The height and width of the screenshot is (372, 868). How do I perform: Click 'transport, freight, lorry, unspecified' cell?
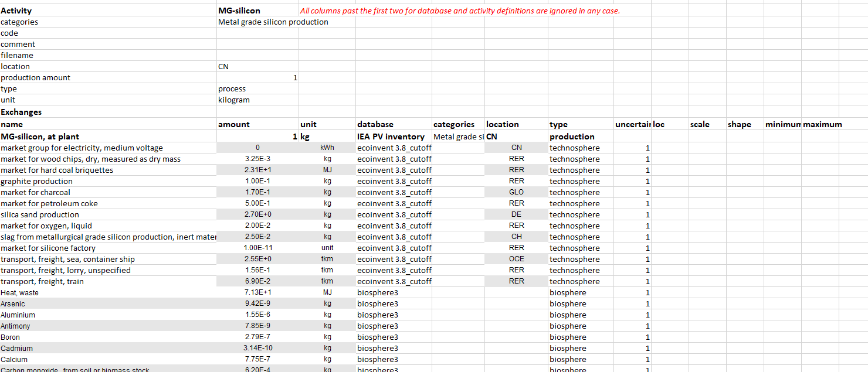click(108, 270)
